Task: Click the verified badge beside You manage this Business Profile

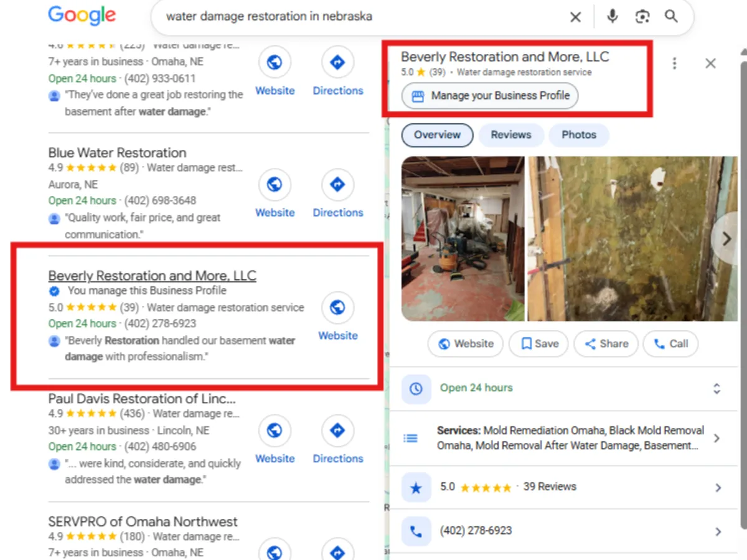Action: click(x=54, y=291)
